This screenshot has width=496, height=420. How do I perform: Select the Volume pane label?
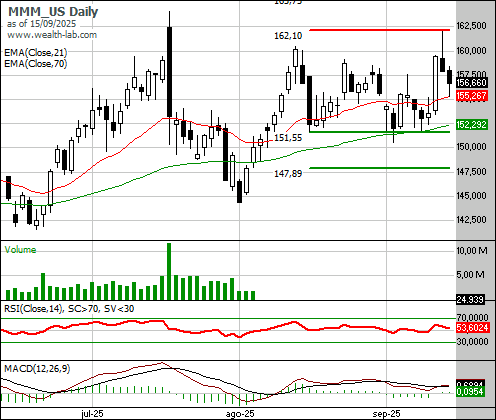click(x=20, y=249)
